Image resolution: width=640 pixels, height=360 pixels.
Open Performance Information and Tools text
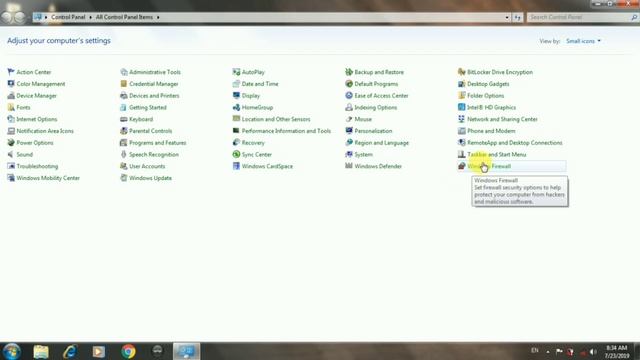coord(286,131)
